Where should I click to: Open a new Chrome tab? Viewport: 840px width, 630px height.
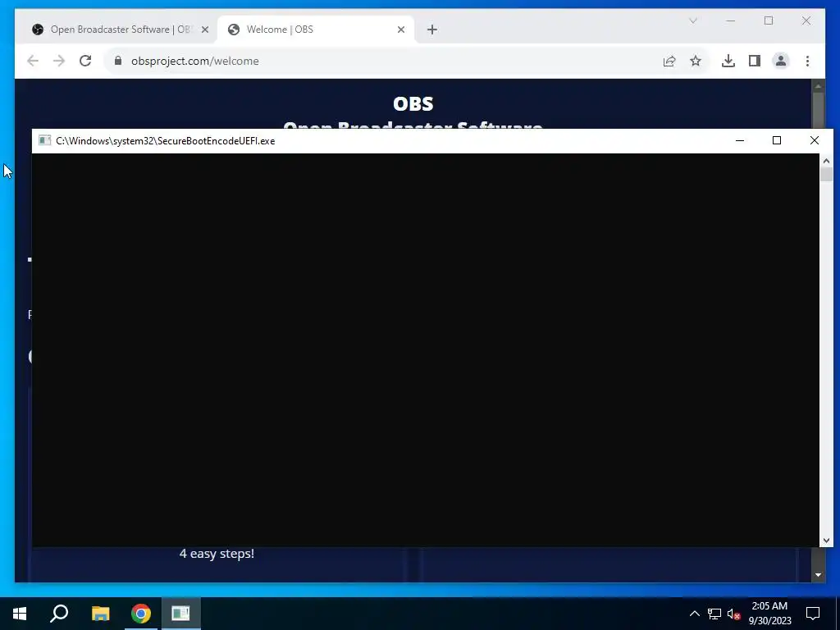tap(431, 30)
